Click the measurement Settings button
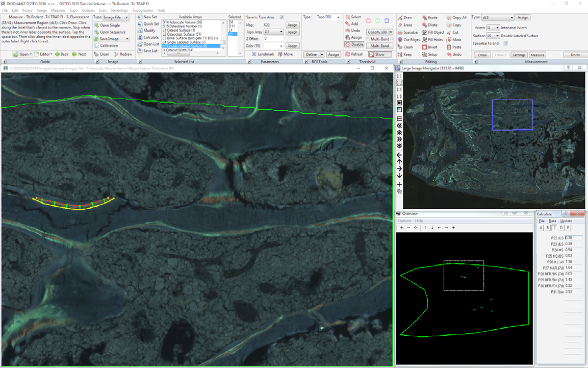 tap(519, 55)
